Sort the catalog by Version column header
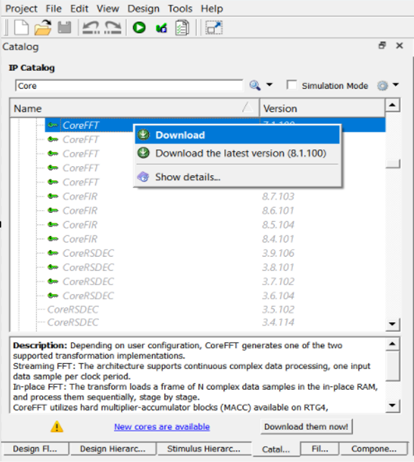 322,108
